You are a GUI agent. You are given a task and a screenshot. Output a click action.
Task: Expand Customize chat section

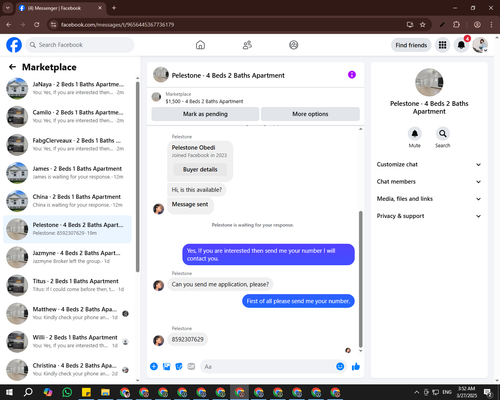coord(429,164)
